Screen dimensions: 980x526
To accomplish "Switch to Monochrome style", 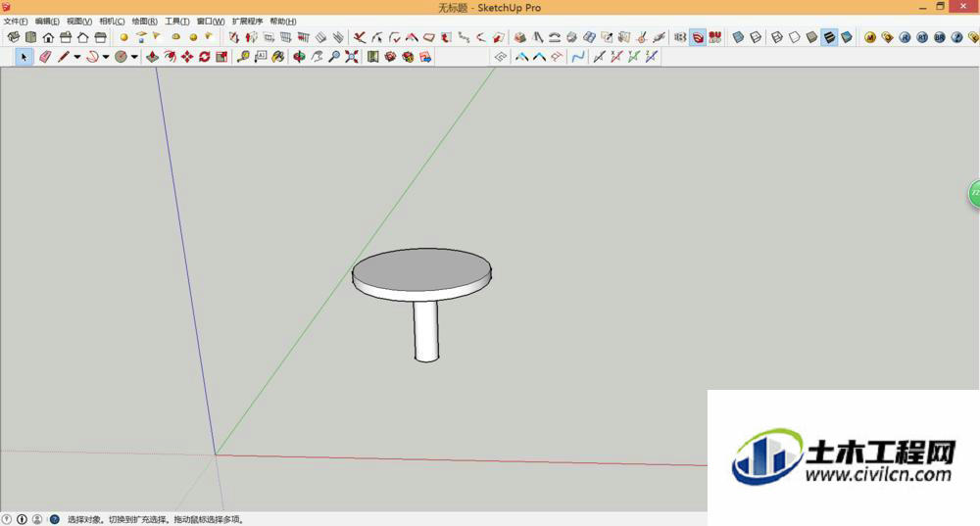I will click(847, 37).
